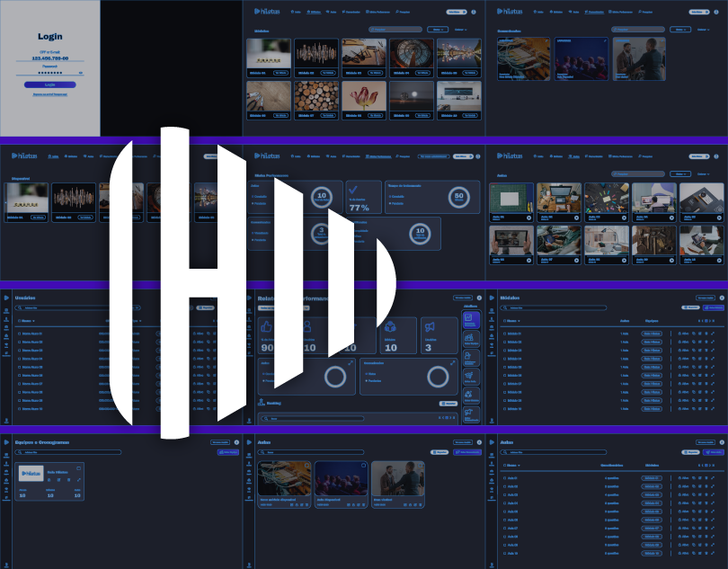This screenshot has width=728, height=569.
Task: Click Criar Equipe button on Equipes e Cronogramas
Action: (x=227, y=452)
